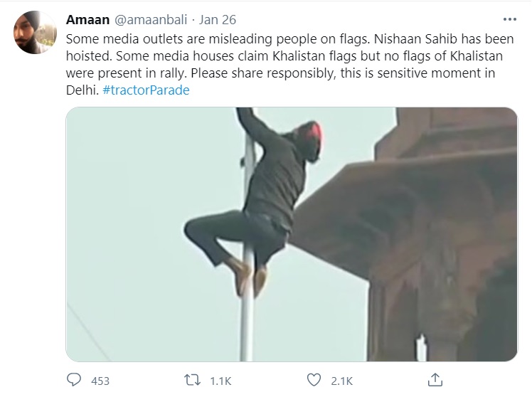Viewport: 532px width, 397px height.
Task: Like the tweet with the heart icon
Action: 314,380
